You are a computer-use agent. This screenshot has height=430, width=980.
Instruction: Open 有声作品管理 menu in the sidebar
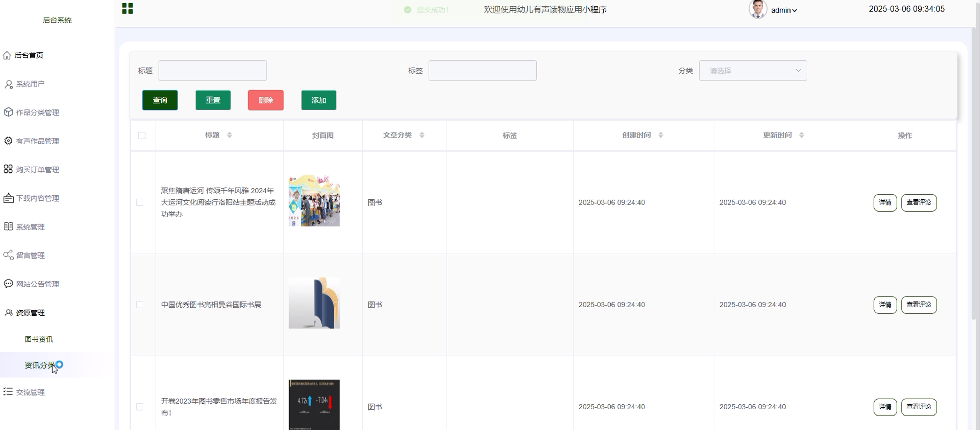38,141
